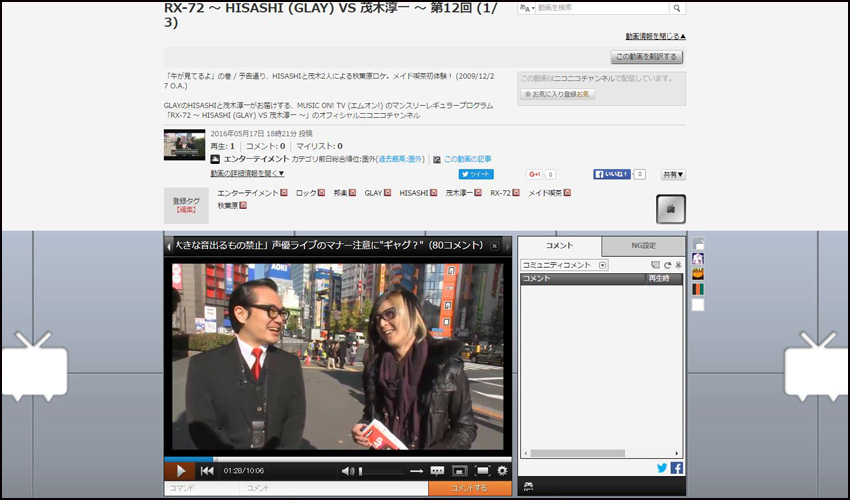Screen dimensions: 850x500
Task: Open dictionary icon next to HISASHI tag
Action: 434,193
